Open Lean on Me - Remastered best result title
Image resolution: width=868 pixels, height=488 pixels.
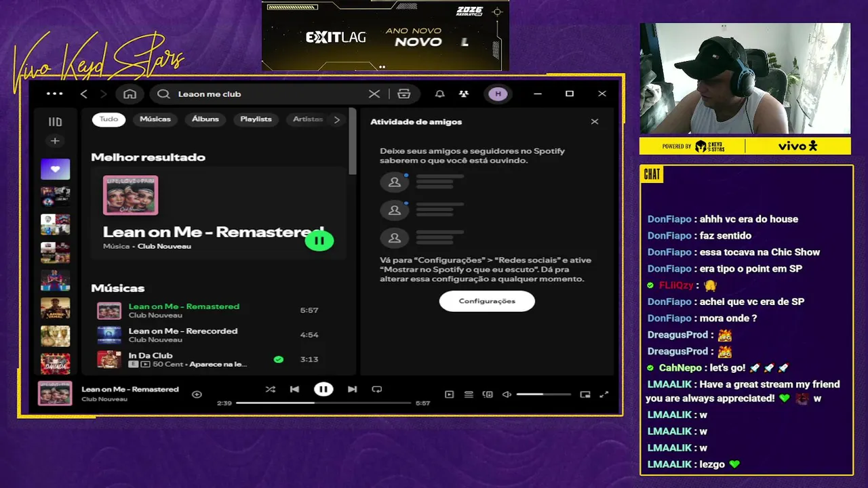point(214,232)
